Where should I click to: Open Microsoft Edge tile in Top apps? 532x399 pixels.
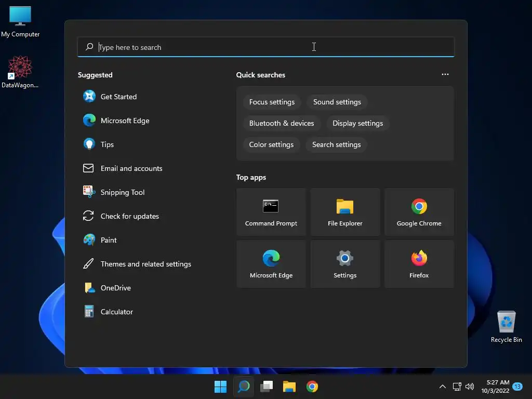click(x=271, y=264)
